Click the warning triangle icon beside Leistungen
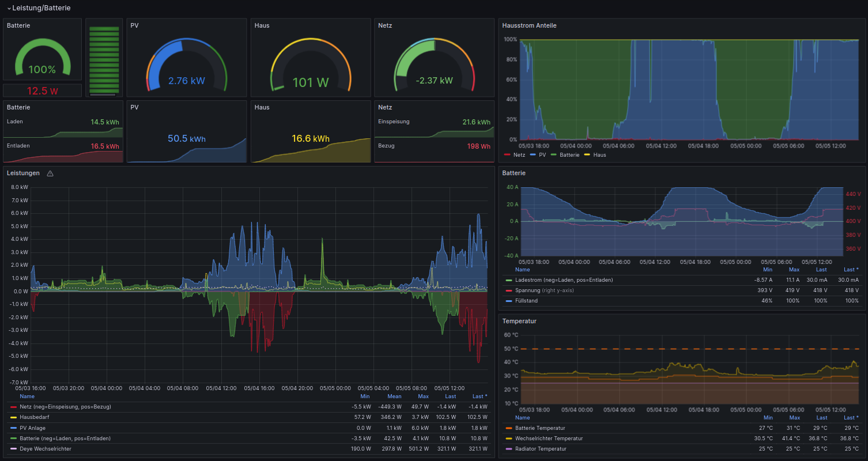Image resolution: width=868 pixels, height=461 pixels. point(50,173)
